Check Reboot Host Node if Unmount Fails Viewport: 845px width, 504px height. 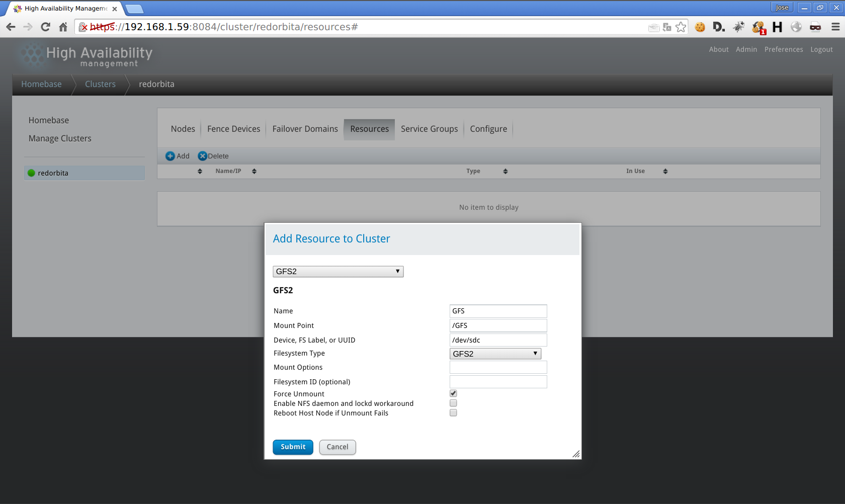click(453, 412)
